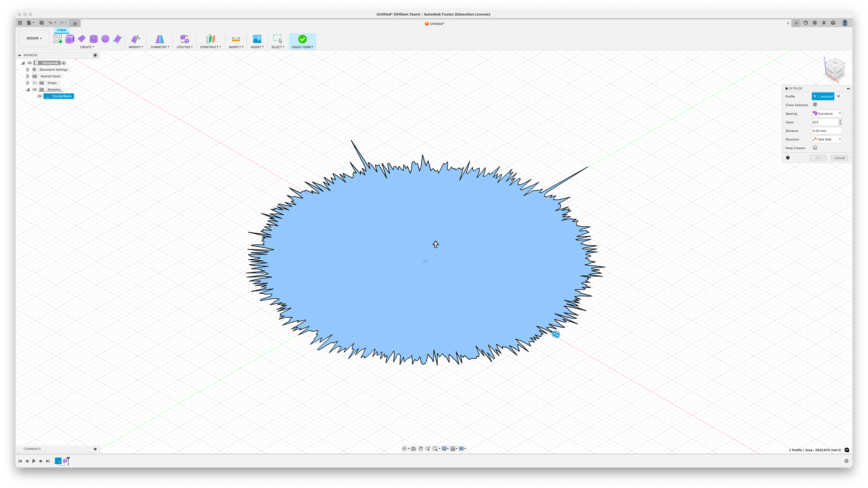Click the Undo arrow
868x488 pixels.
51,23
